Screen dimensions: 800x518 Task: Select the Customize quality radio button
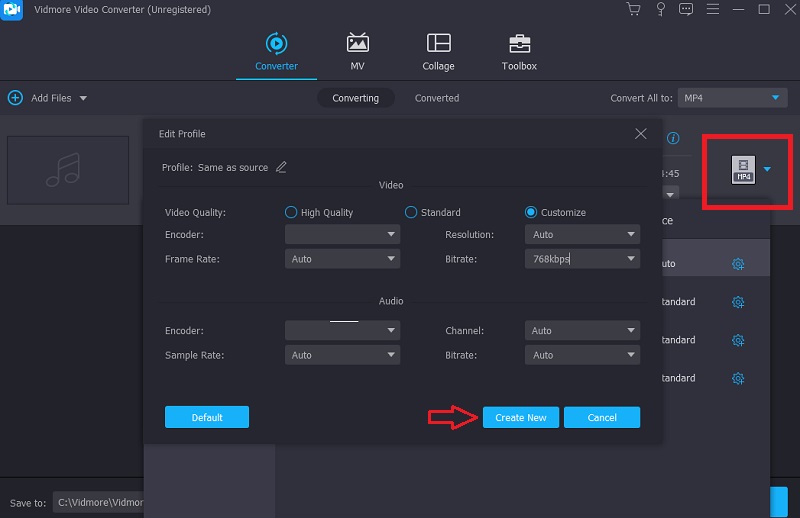click(531, 212)
